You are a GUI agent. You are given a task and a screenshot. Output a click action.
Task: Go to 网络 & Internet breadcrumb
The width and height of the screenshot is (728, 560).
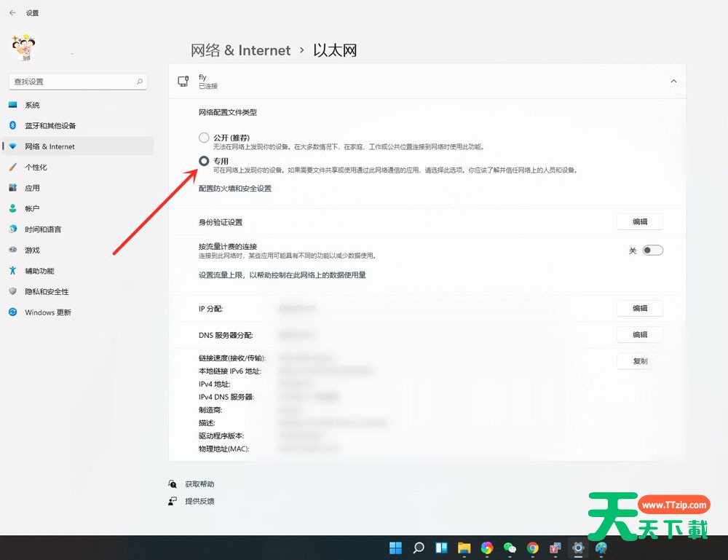pyautogui.click(x=240, y=50)
